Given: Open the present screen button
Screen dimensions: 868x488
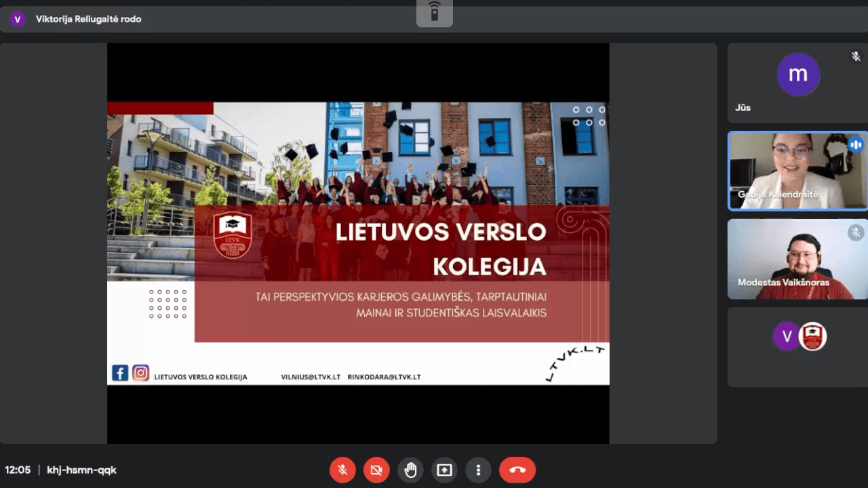Looking at the screenshot, I should (444, 470).
